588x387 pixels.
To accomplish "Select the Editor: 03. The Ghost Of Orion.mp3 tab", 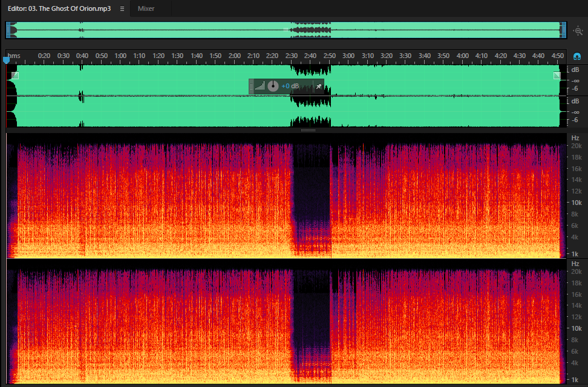I will (59, 8).
